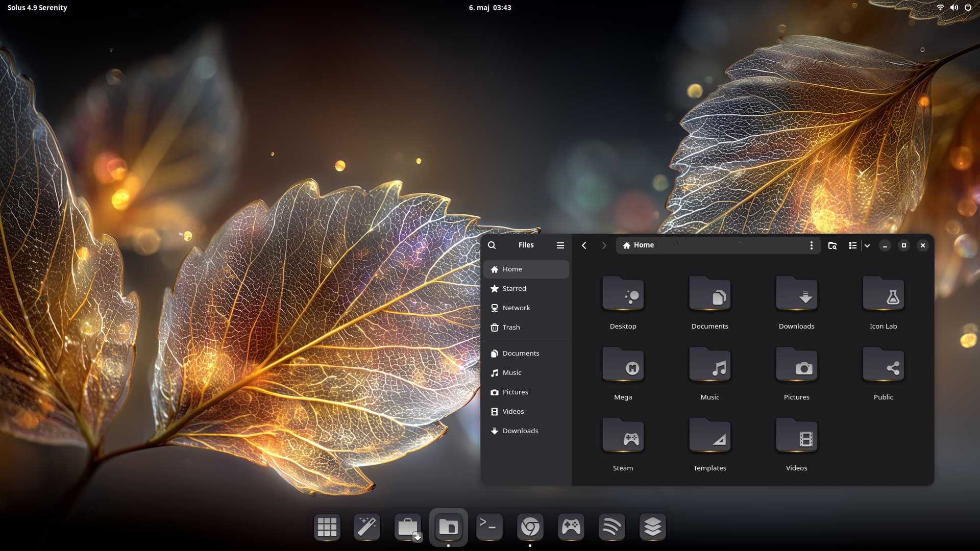Image resolution: width=980 pixels, height=551 pixels.
Task: Open the software center briefcase icon
Action: coord(408,527)
